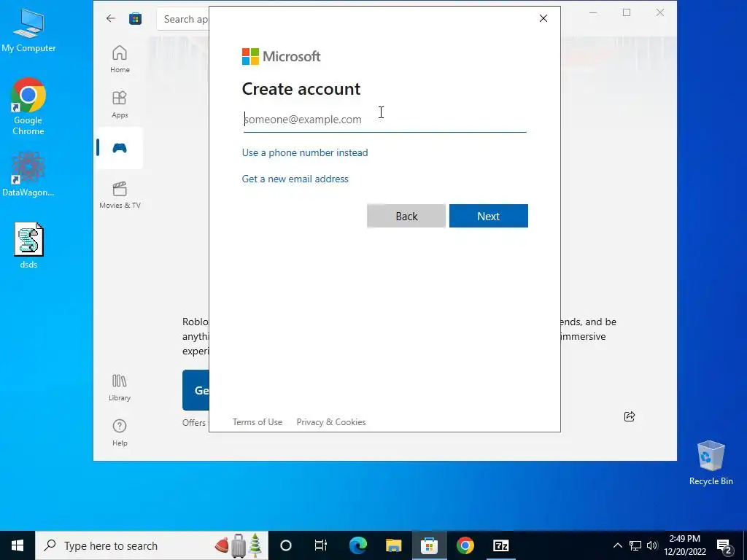Click the taskbar search box
747x560 pixels.
(152, 545)
